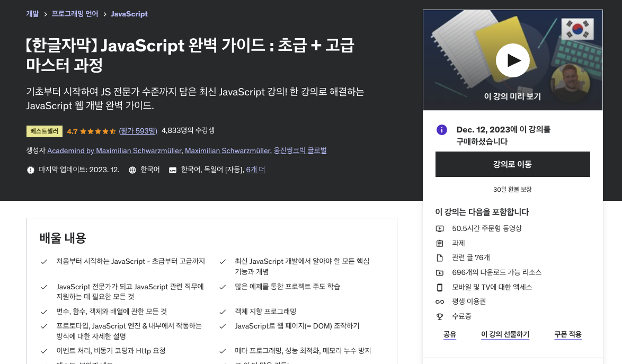Click the mobile device icon beside 모바일 및 TV
Viewport: 622px width, 364px height.
pos(440,287)
